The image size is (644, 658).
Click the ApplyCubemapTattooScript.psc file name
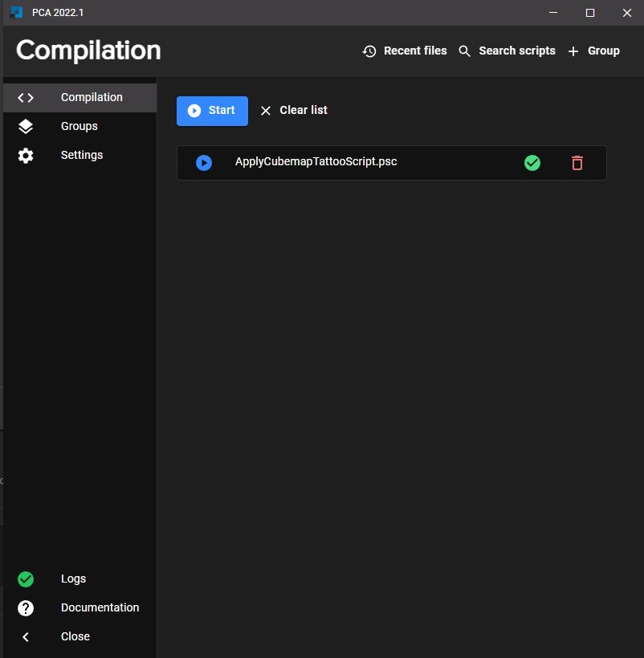[316, 161]
